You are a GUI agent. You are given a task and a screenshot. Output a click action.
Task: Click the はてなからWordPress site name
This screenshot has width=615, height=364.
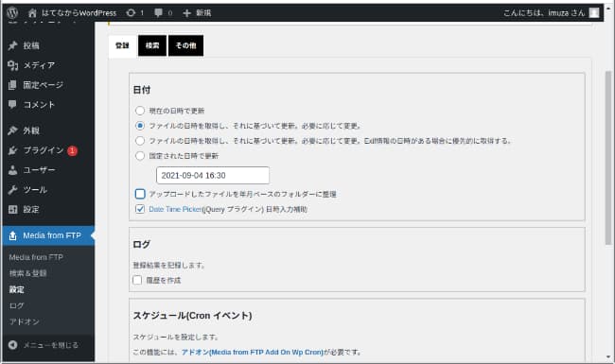79,13
